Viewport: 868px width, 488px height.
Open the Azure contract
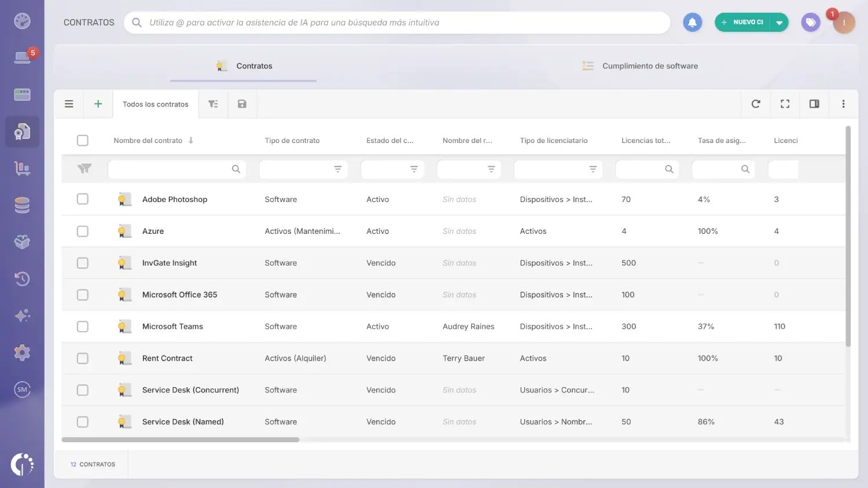[x=153, y=231]
